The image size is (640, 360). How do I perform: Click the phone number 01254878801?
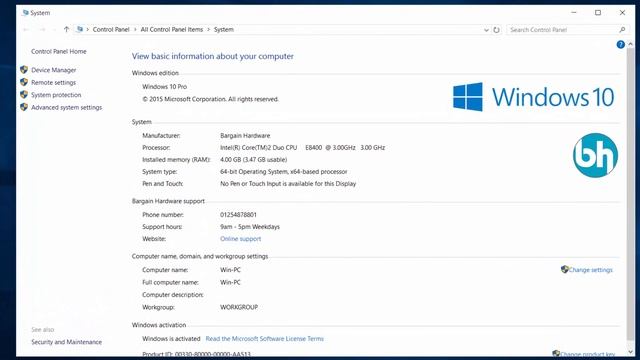tap(238, 215)
